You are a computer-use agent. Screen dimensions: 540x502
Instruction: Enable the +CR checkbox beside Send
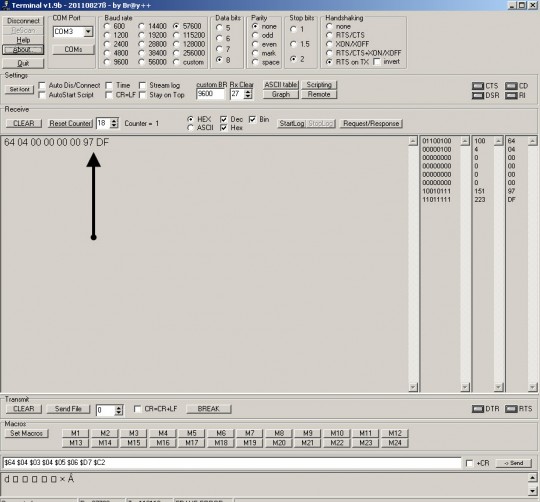(x=469, y=463)
